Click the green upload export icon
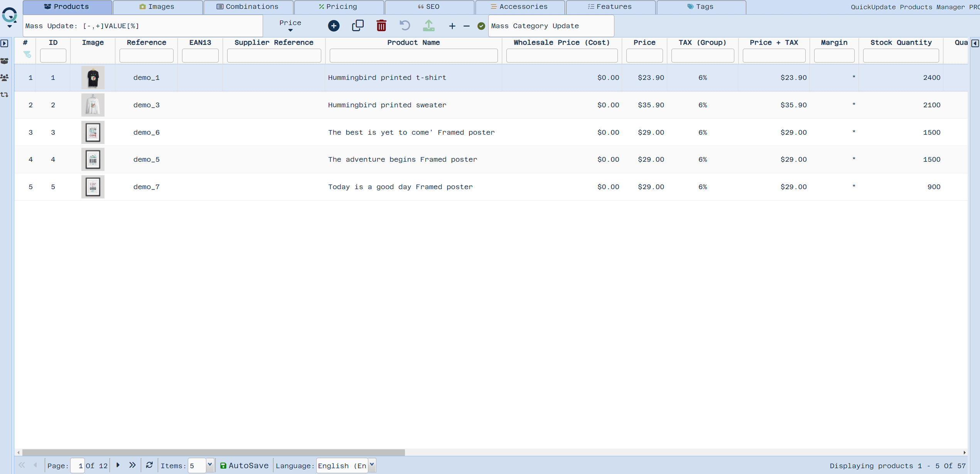 tap(428, 26)
